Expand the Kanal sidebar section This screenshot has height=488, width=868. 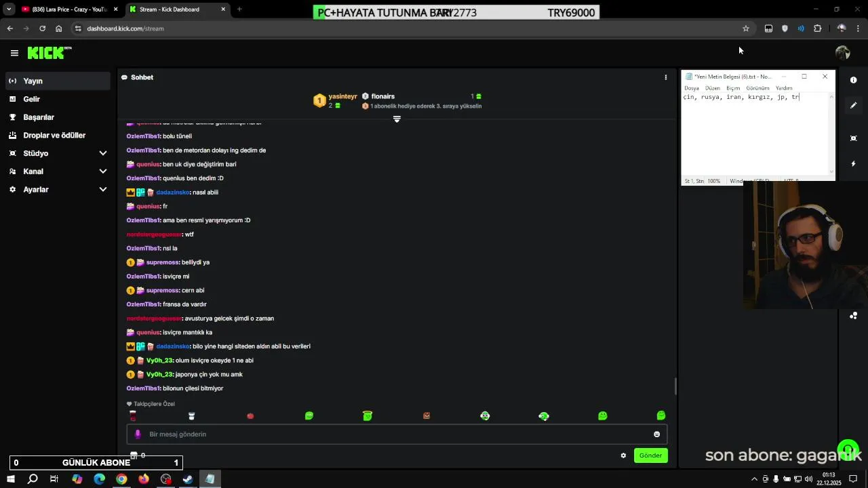(58, 171)
